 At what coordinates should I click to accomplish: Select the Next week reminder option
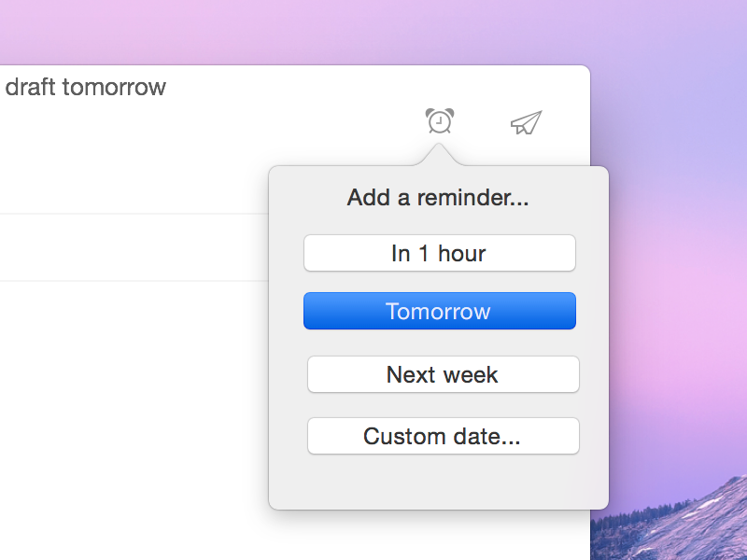point(443,374)
